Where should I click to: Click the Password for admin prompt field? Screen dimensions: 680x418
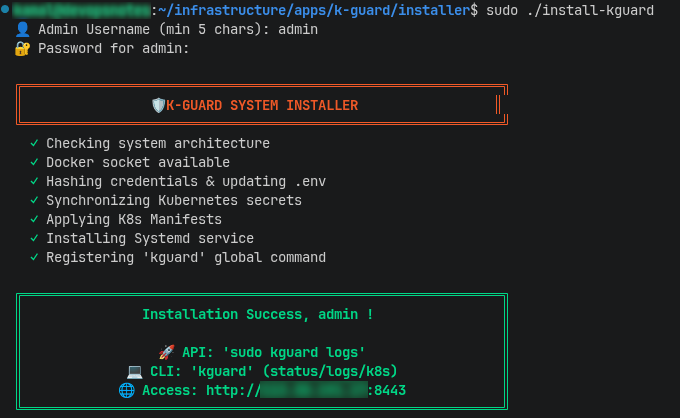click(x=114, y=49)
